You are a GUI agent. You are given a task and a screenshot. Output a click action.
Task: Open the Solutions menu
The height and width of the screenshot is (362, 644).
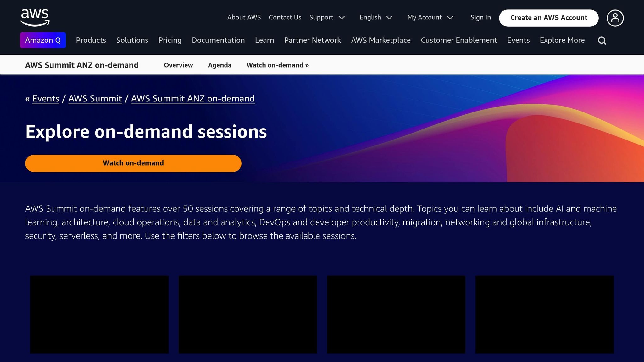pos(132,40)
